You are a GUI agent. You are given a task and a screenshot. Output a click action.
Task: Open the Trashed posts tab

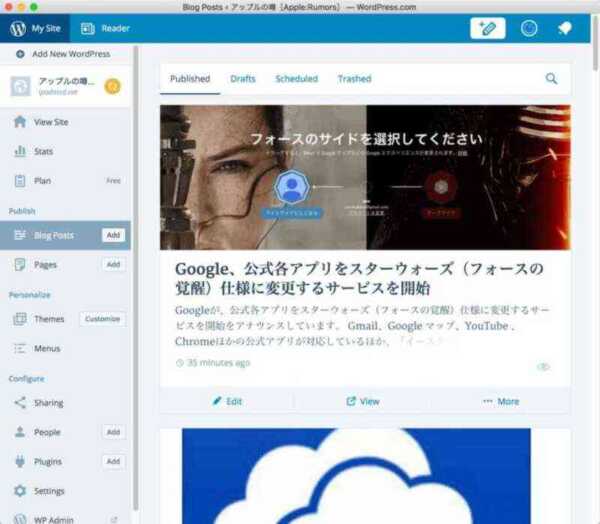pos(354,79)
